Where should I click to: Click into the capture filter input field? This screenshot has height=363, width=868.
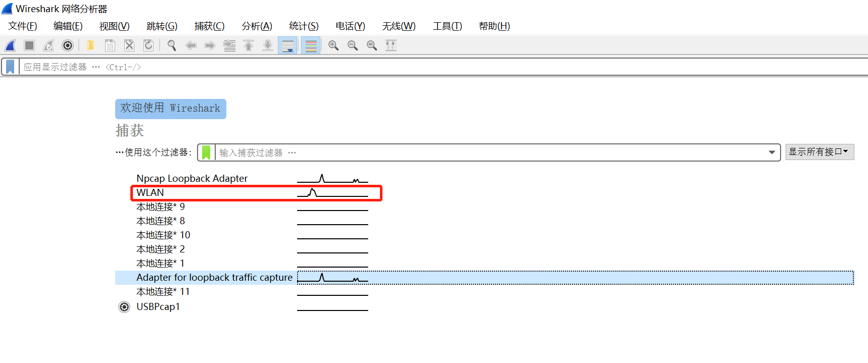pos(490,152)
